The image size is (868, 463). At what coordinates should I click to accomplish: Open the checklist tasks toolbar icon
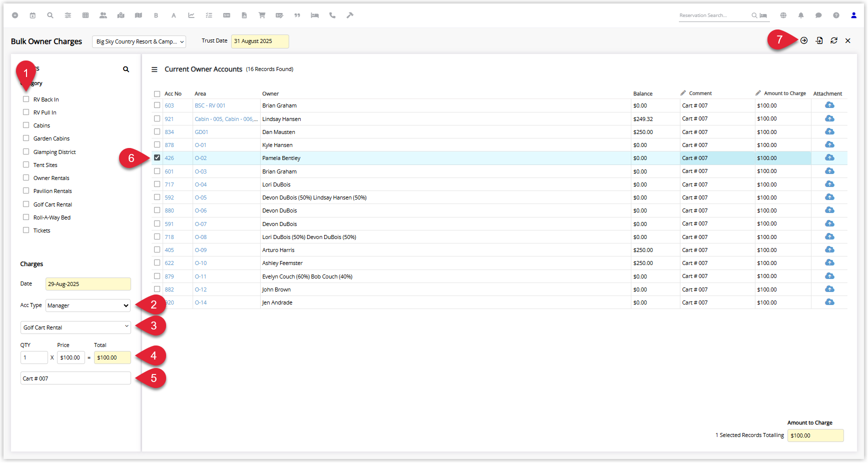pyautogui.click(x=209, y=15)
